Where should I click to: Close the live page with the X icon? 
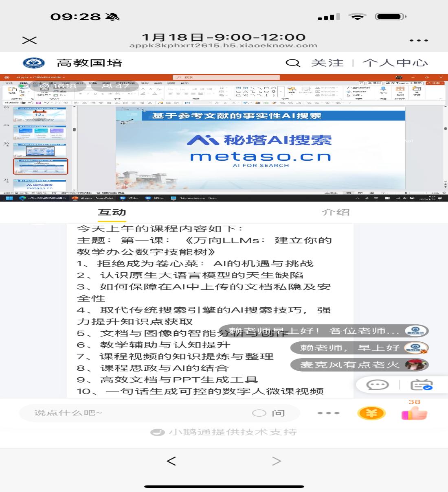29,40
